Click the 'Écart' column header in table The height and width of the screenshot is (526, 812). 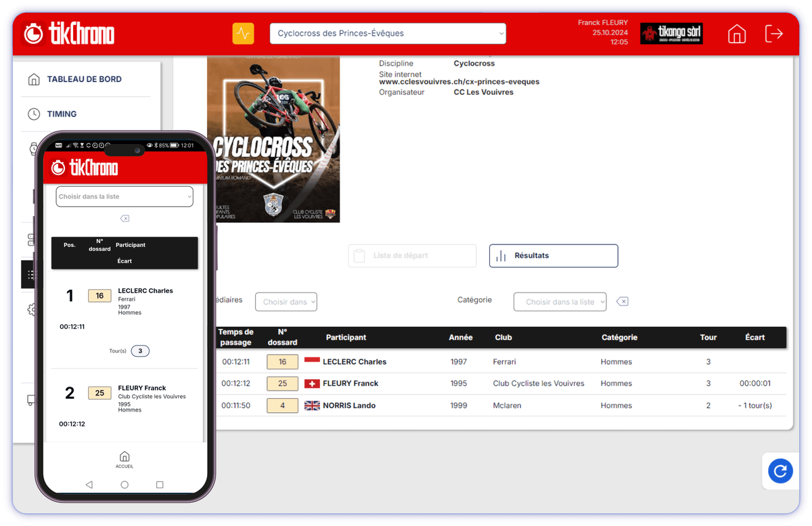tap(755, 338)
